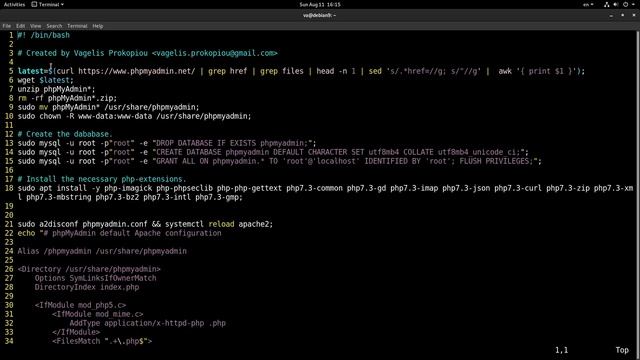Open the Terminal menu in menu bar
The image size is (640, 360).
coord(77,26)
